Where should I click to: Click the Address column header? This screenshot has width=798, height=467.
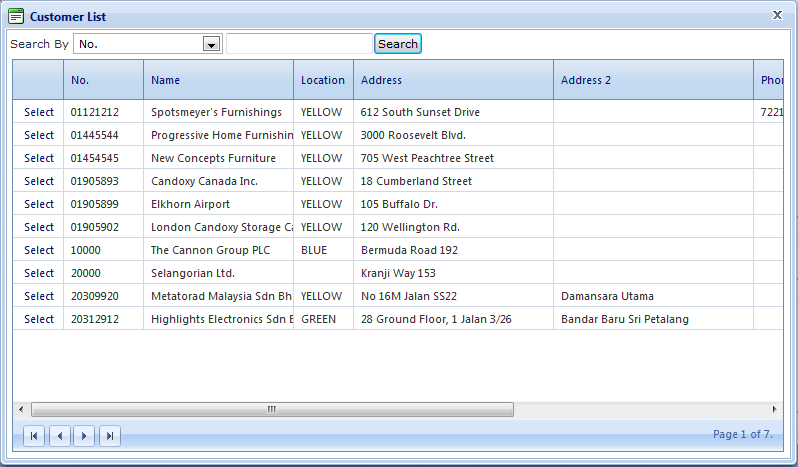[x=453, y=80]
